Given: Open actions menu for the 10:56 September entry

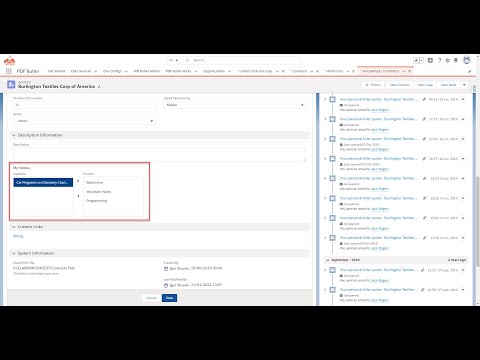Looking at the screenshot, I should tap(463, 290).
